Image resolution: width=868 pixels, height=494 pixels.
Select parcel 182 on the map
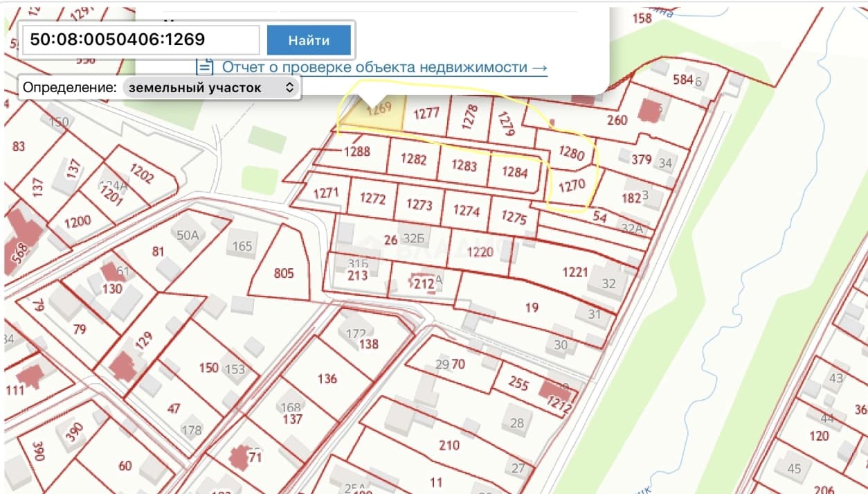click(631, 198)
